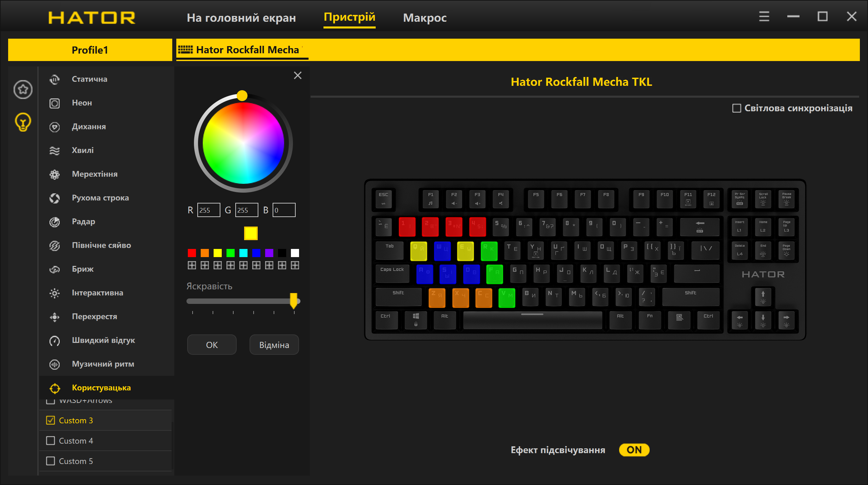The image size is (868, 485).
Task: Click the Мерехтіння effect icon
Action: (55, 174)
